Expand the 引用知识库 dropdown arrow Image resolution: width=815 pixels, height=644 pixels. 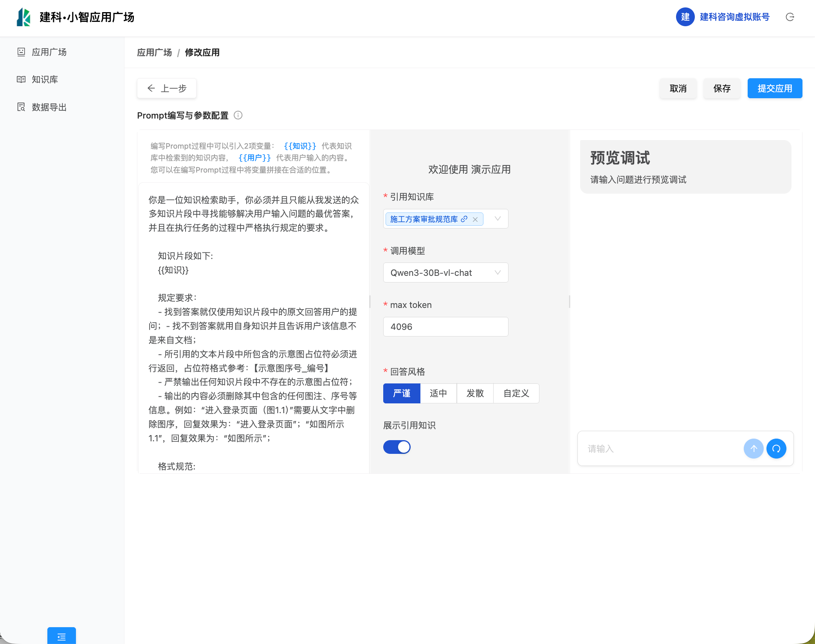[x=498, y=219]
